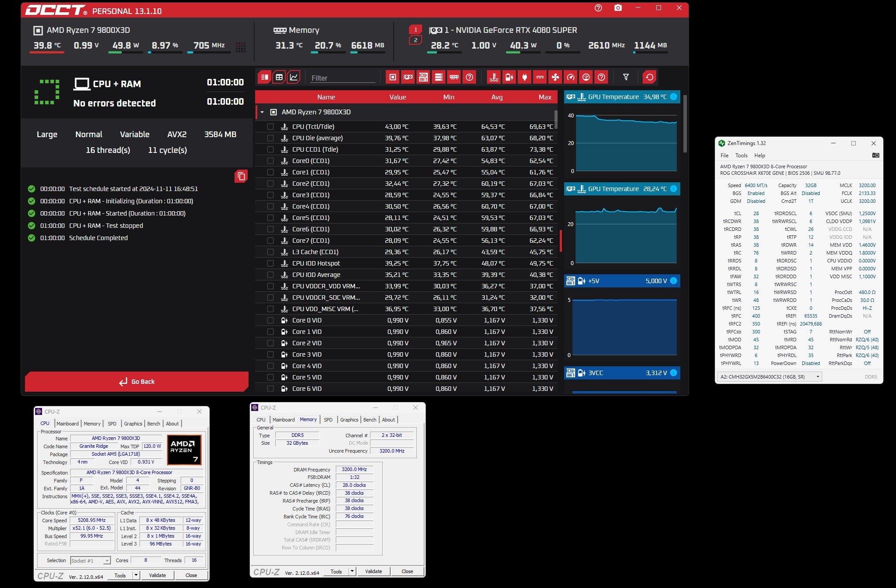Open ZenTimings Tools menu
This screenshot has height=588, width=896.
tap(741, 156)
